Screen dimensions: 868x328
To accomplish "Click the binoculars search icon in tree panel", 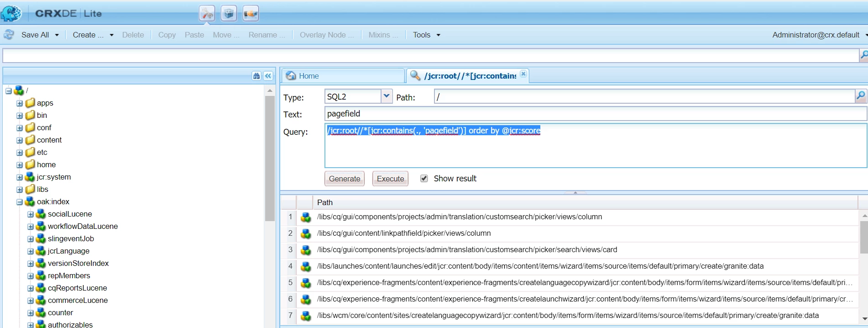I will click(256, 76).
